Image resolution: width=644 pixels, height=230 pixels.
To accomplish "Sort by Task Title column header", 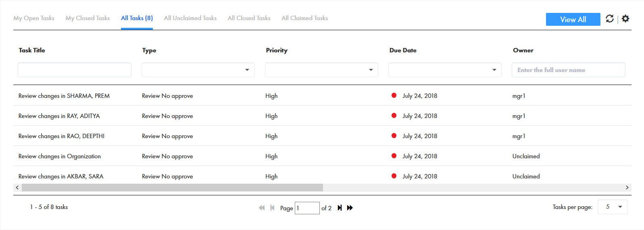I will (x=32, y=50).
